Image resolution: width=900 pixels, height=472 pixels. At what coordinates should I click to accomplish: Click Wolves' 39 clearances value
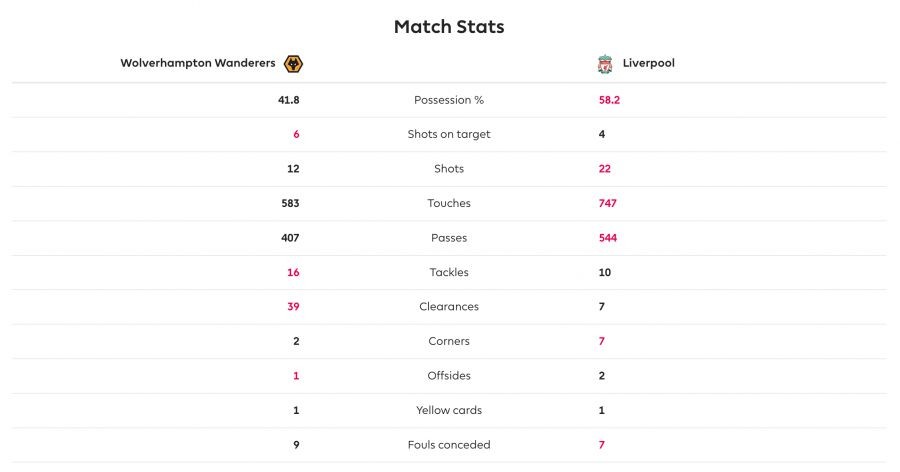(293, 307)
